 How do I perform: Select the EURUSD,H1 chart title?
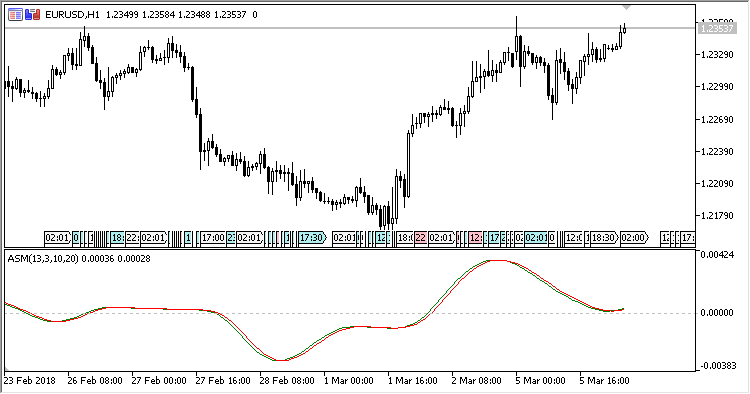[x=72, y=15]
